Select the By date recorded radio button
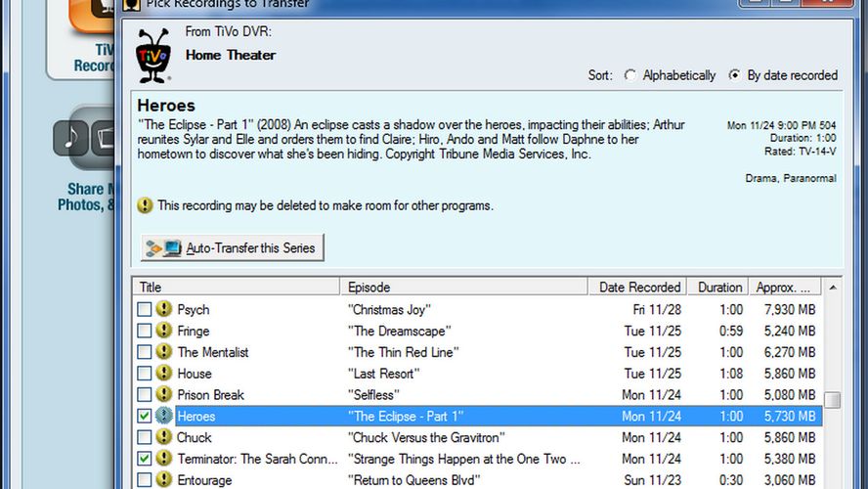Viewport: 868px width, 489px height. 735,74
